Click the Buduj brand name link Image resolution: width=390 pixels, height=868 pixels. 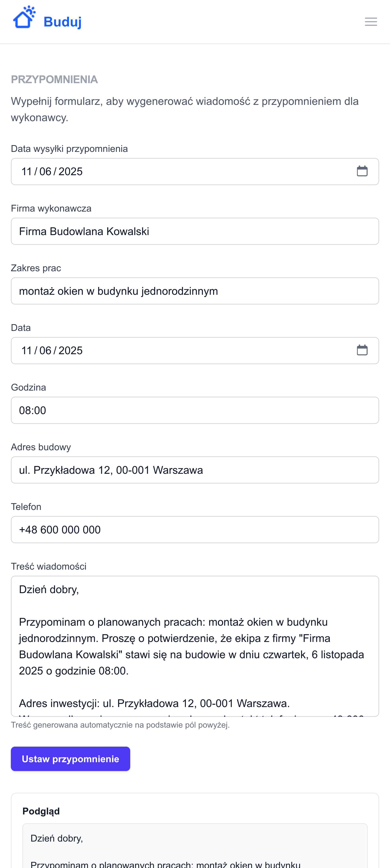point(62,22)
